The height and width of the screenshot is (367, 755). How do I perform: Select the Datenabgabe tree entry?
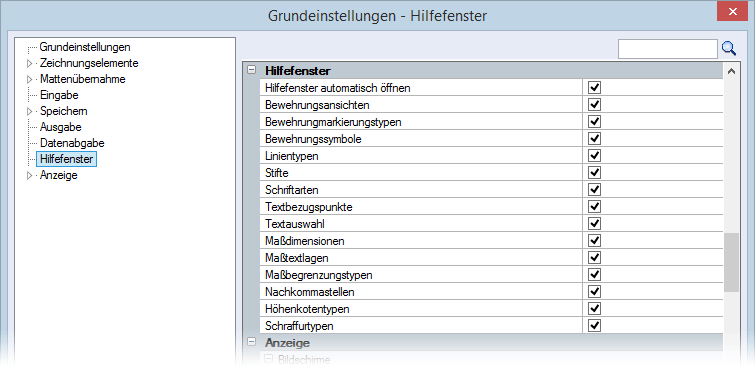[72, 143]
